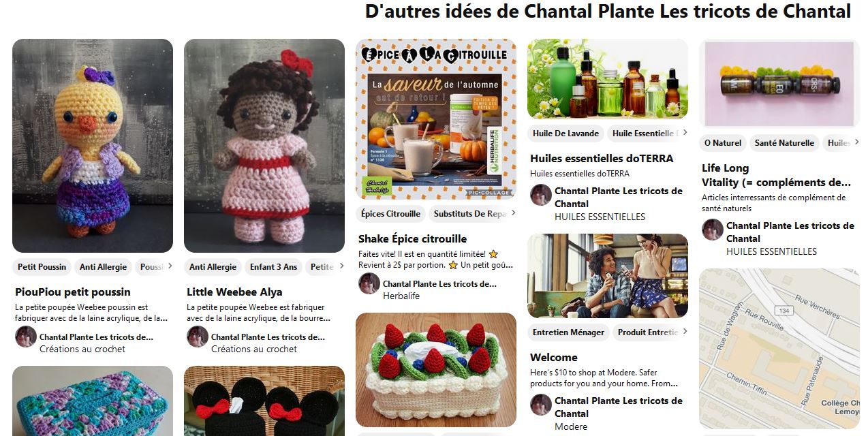The width and height of the screenshot is (868, 436).
Task: Show more tags next to Huile Essentielle chip
Action: tap(685, 133)
